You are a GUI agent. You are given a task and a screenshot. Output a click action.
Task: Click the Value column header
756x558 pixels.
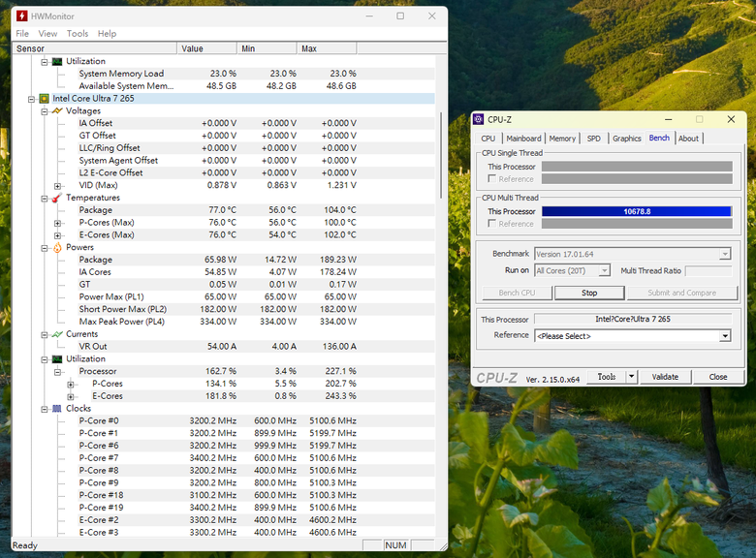(206, 48)
